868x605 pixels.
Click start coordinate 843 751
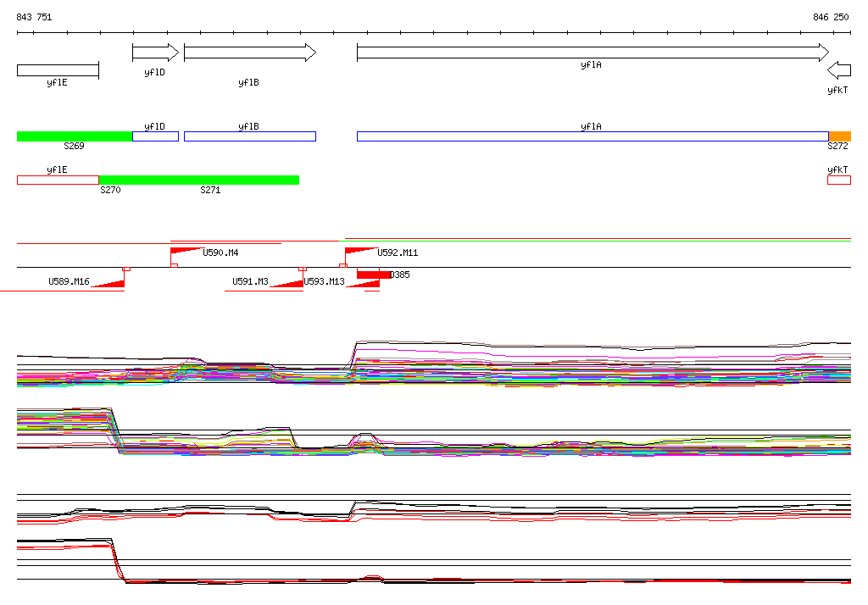tap(34, 17)
